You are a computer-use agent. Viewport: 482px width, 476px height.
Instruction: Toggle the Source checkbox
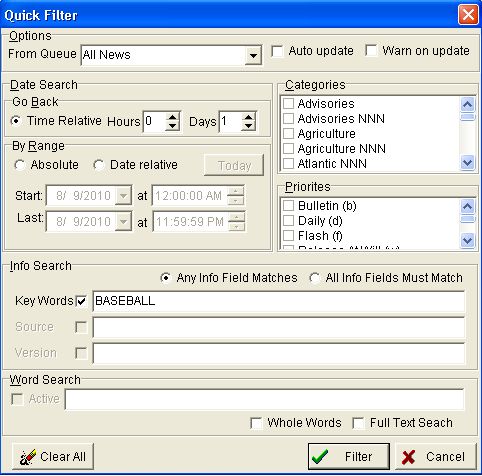pyautogui.click(x=81, y=327)
